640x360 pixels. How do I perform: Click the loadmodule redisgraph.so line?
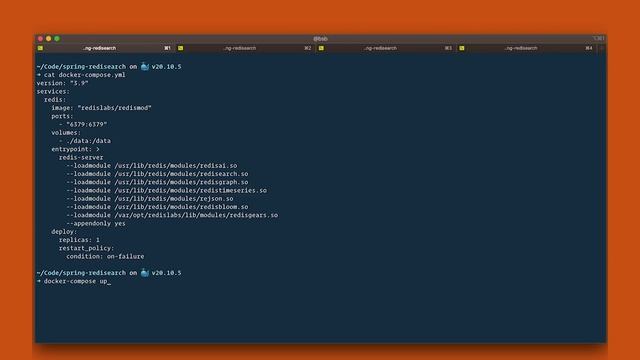(157, 182)
